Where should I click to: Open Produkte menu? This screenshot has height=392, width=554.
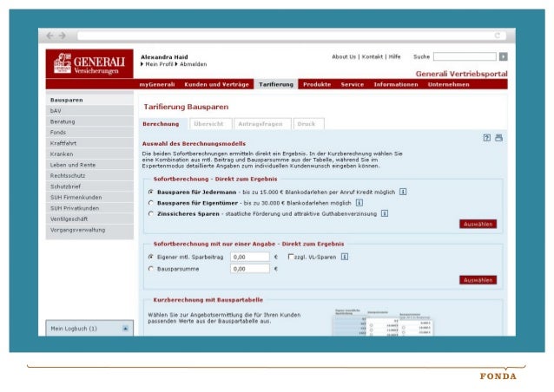click(x=317, y=84)
